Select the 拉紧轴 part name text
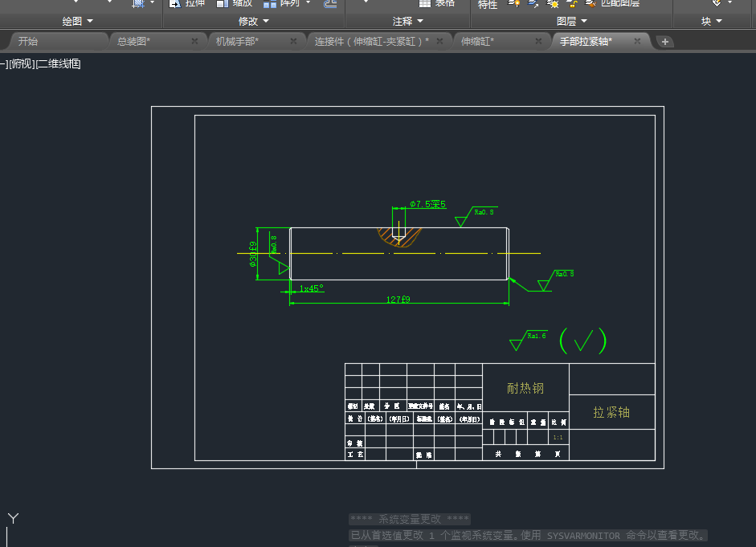Screen dimensions: 756x547 click(611, 413)
